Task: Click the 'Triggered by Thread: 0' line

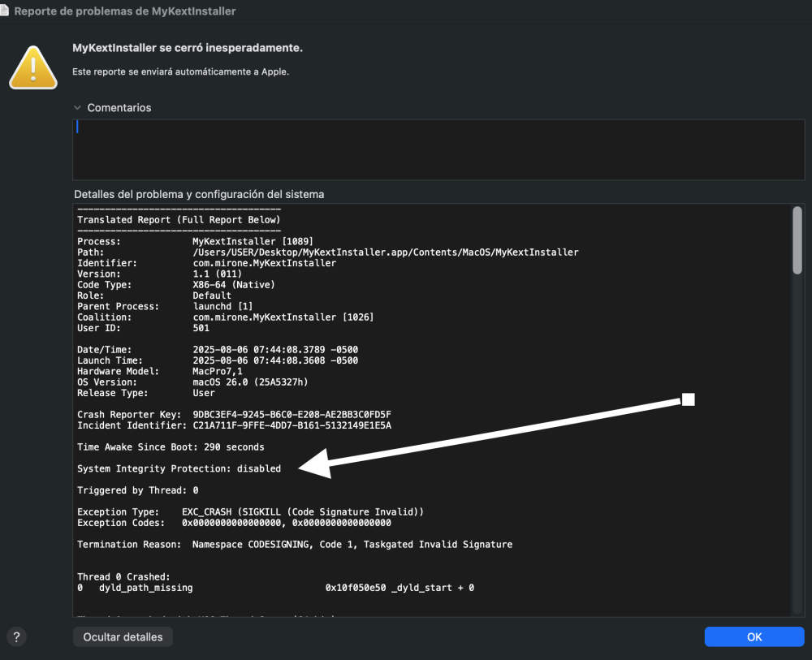Action: point(138,490)
